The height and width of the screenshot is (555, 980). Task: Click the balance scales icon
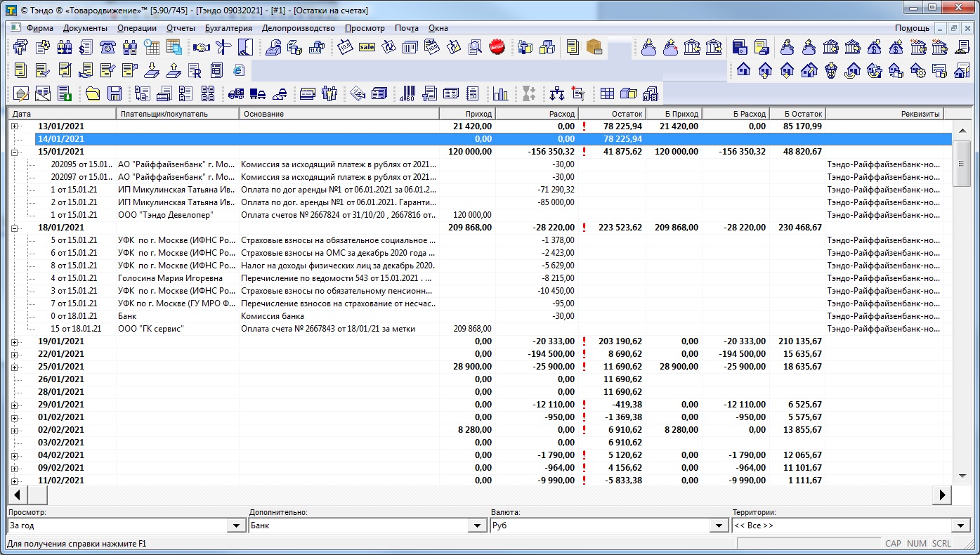click(557, 93)
